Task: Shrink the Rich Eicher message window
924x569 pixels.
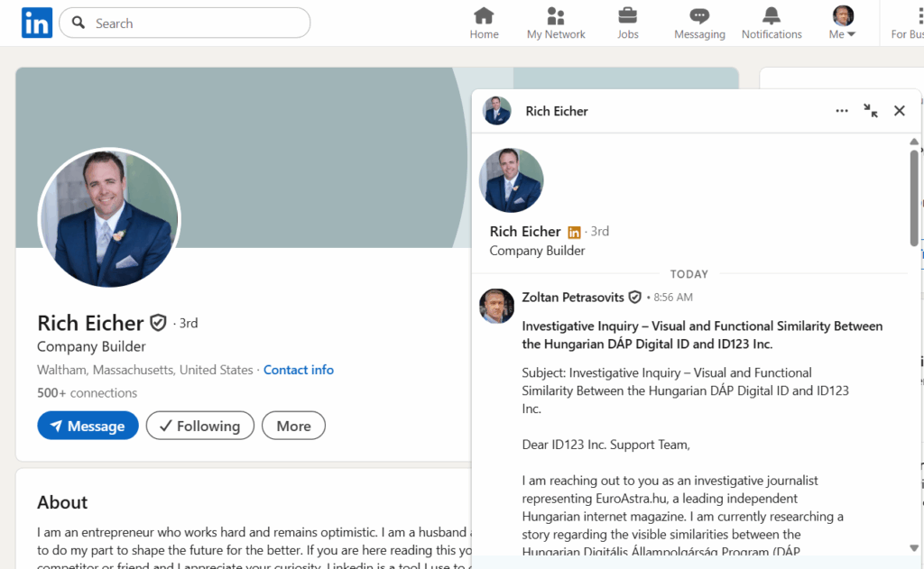Action: (x=870, y=110)
